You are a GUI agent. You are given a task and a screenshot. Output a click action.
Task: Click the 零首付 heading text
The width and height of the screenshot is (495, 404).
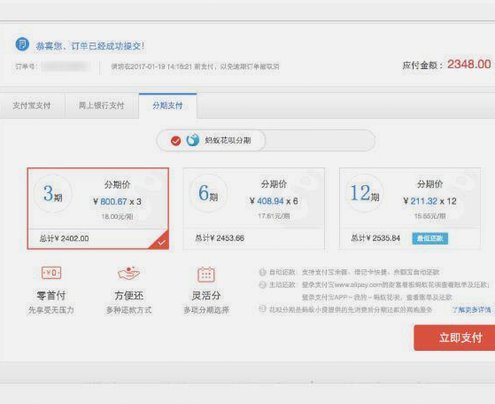coord(51,295)
